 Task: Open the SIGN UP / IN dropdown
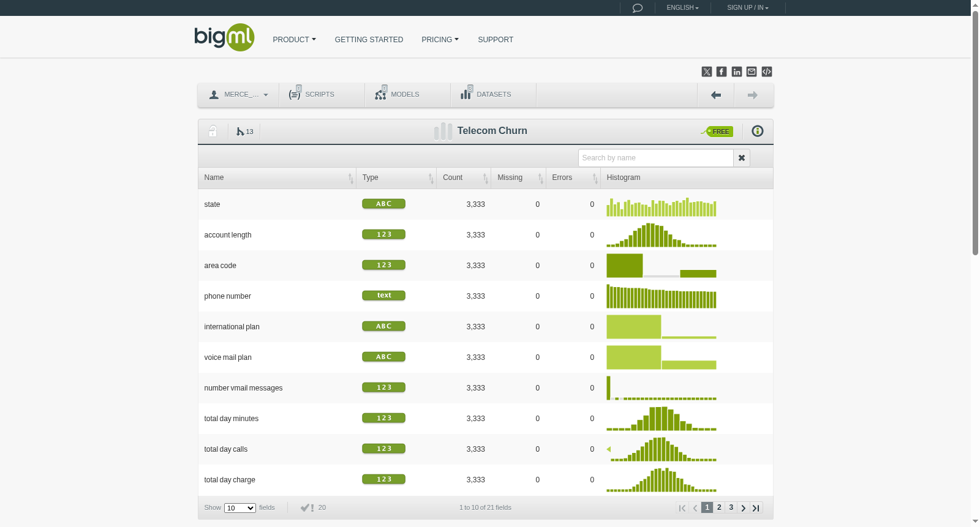click(747, 8)
